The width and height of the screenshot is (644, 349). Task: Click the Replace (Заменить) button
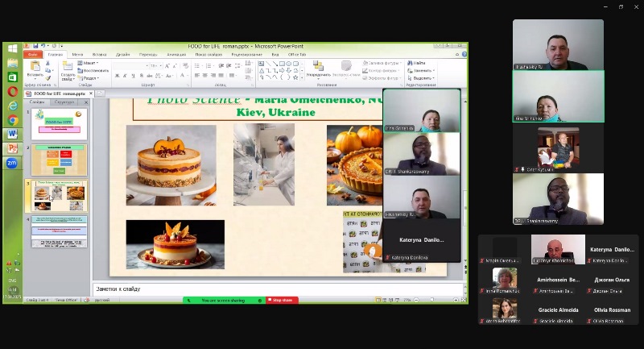421,71
